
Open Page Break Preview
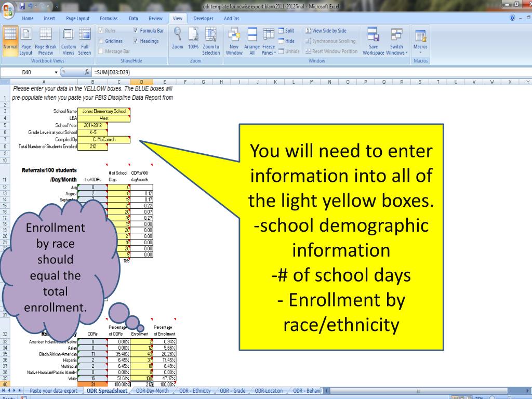[x=46, y=42]
